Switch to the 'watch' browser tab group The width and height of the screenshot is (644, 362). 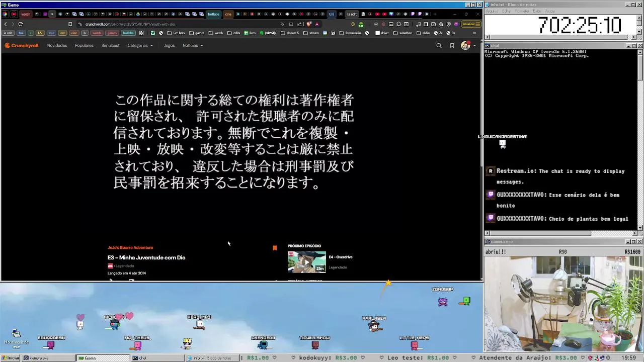[26, 14]
